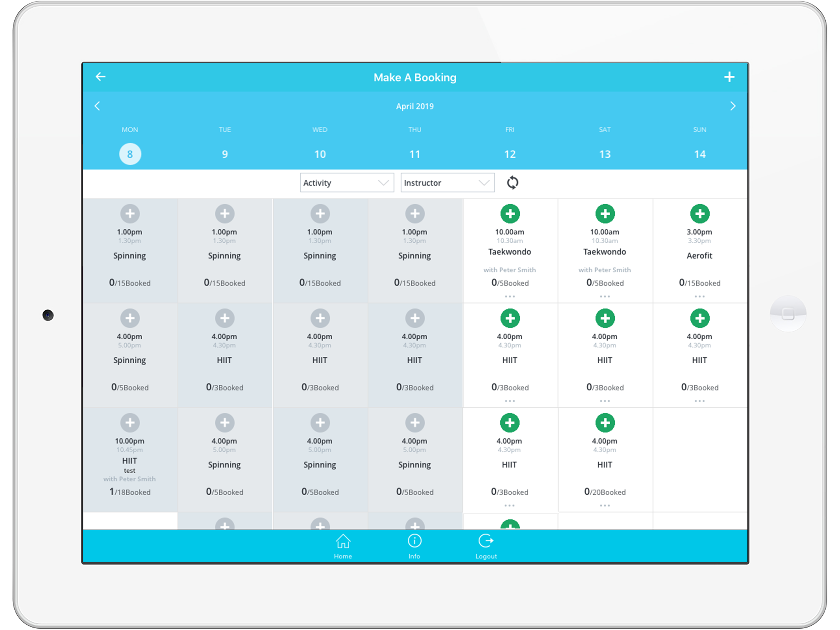This screenshot has width=840, height=630.
Task: Select Monday 8 in the calendar
Action: [130, 154]
